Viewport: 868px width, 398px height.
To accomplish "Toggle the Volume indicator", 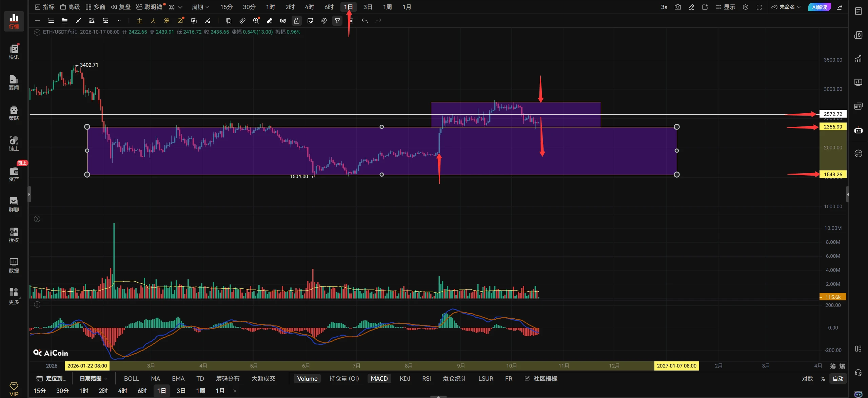I will 307,378.
